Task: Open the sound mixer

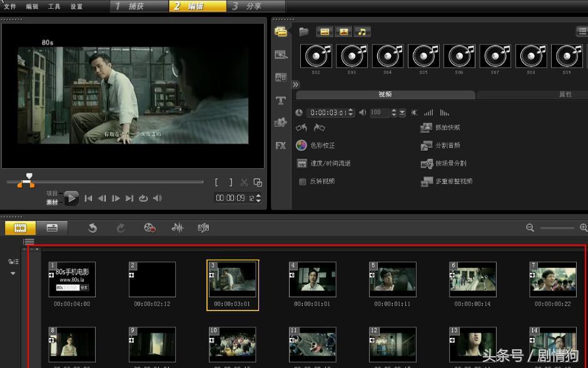Action: [x=178, y=228]
